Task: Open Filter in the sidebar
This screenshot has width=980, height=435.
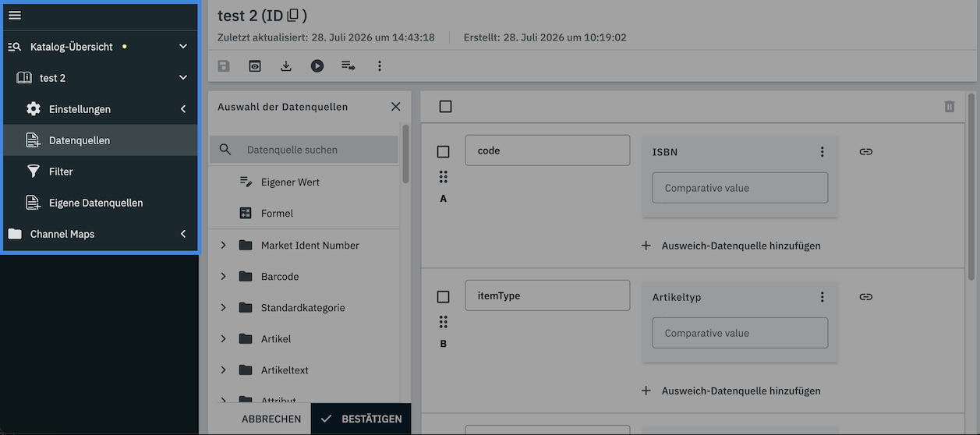Action: [x=101, y=172]
